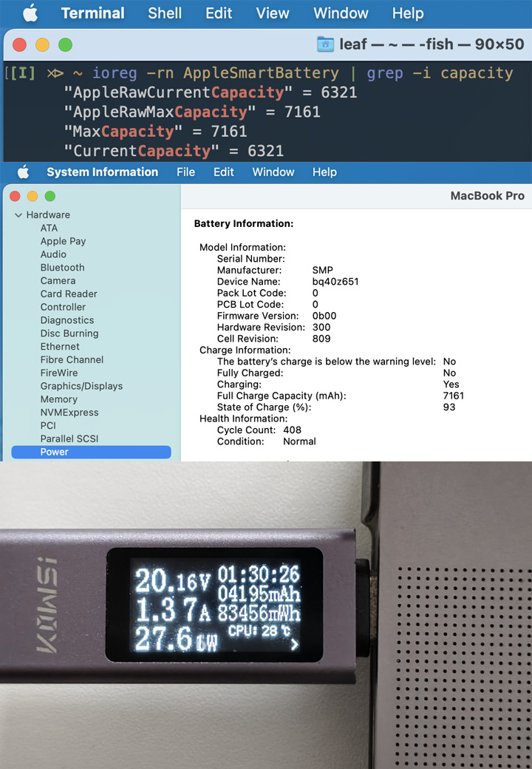
Task: Click the Terminal app menu
Action: (92, 13)
